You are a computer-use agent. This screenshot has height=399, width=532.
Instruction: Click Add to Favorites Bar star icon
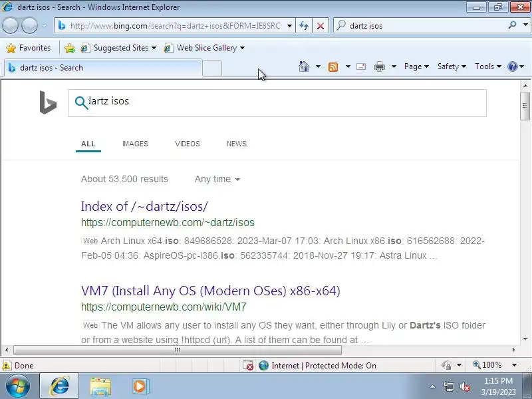[x=70, y=48]
